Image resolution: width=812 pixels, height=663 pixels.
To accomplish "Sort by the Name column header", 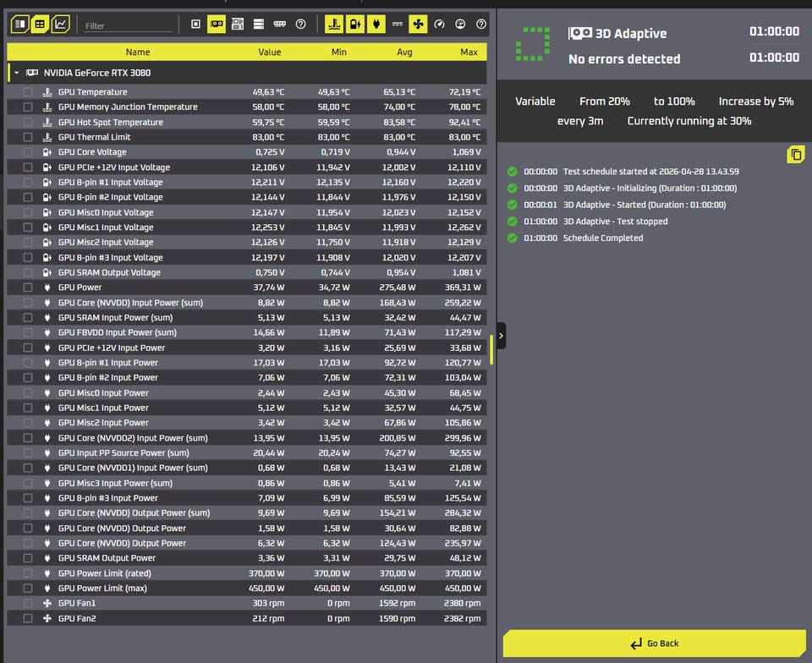I will click(x=138, y=52).
